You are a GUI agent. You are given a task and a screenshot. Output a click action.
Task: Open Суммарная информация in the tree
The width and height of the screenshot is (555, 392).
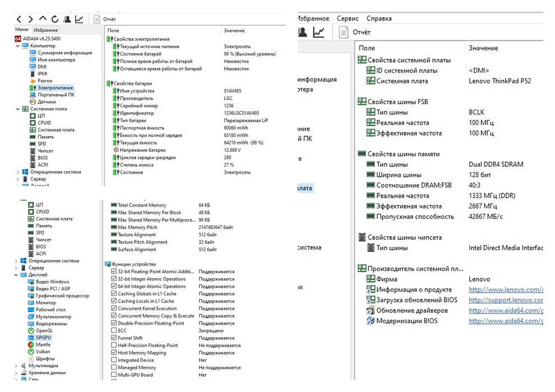(65, 53)
